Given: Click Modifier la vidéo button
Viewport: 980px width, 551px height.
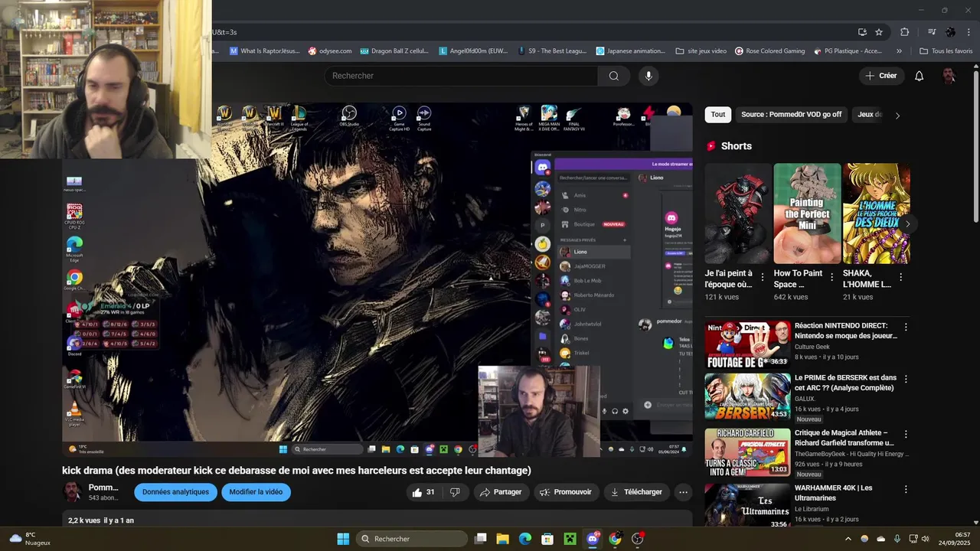Looking at the screenshot, I should pos(256,492).
